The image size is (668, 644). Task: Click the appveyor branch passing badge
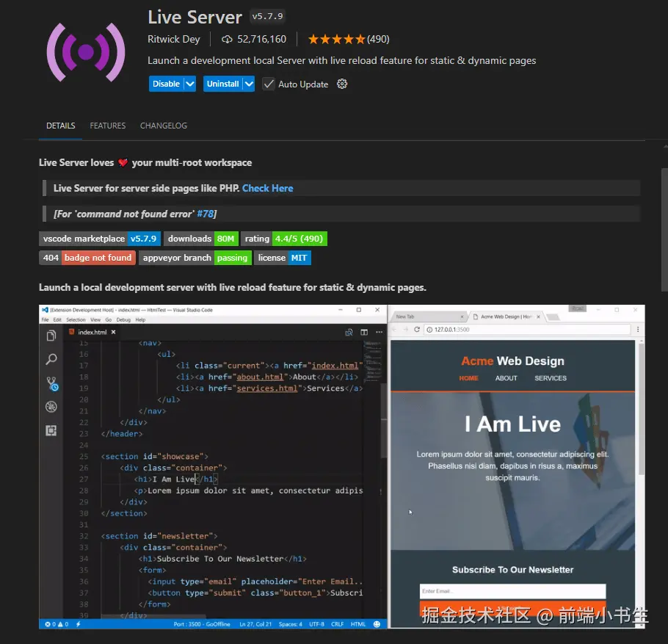point(195,258)
